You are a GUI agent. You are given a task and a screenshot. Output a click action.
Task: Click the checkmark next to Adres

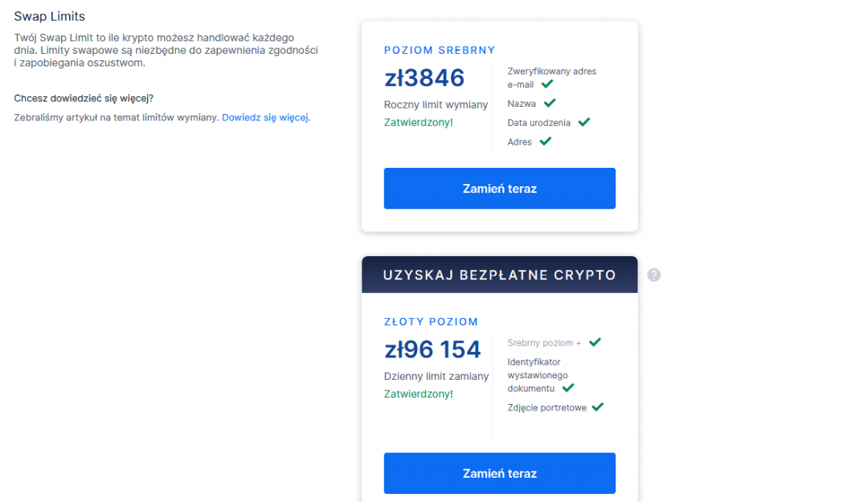(546, 141)
